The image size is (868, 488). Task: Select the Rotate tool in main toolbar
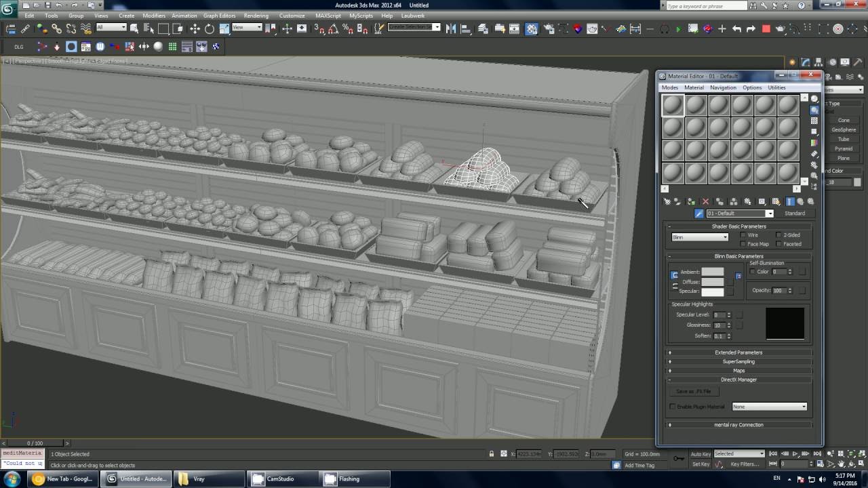(210, 28)
